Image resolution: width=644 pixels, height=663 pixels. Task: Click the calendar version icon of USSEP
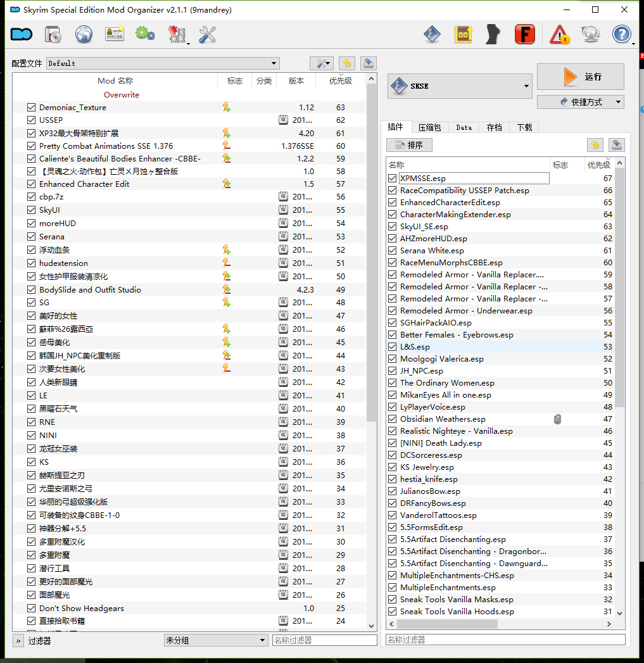283,120
